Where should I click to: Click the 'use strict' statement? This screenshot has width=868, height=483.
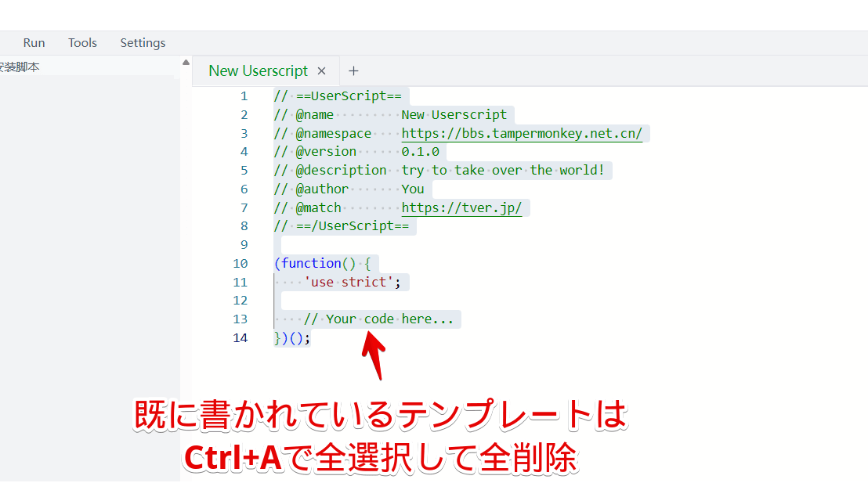(352, 282)
